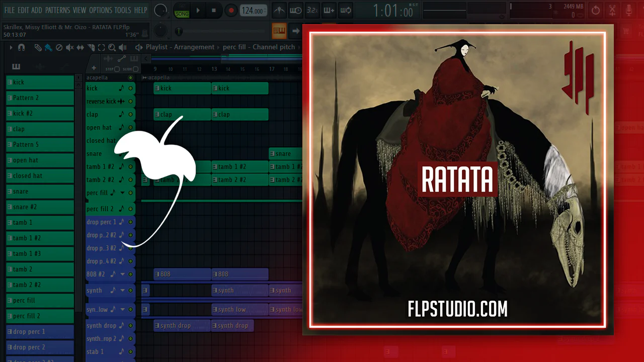Select the Delete tool in playlist toolbar
644x362 pixels.
click(59, 47)
